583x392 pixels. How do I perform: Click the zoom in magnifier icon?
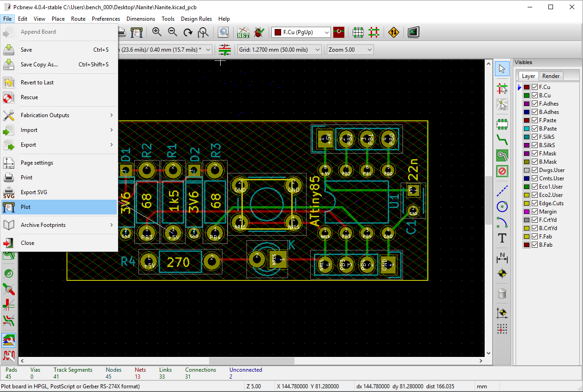click(157, 32)
